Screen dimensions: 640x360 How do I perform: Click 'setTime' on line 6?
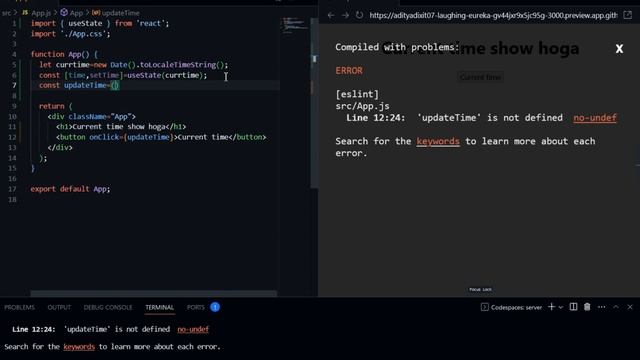coord(104,75)
